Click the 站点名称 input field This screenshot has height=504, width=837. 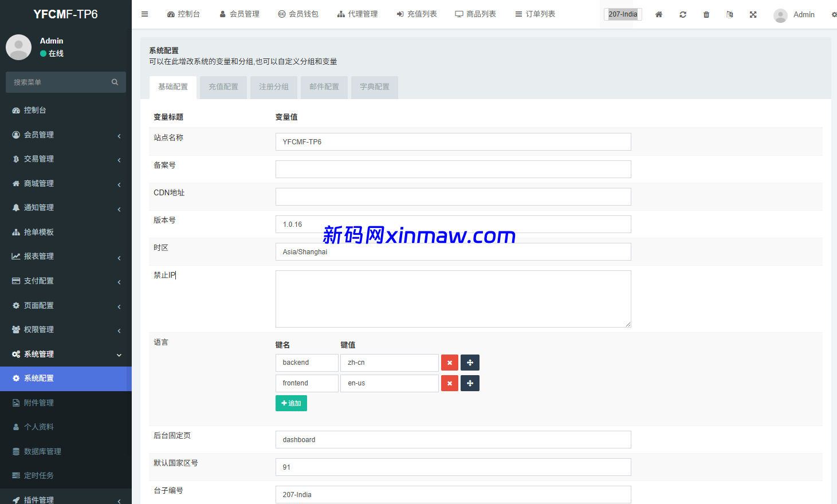point(453,142)
